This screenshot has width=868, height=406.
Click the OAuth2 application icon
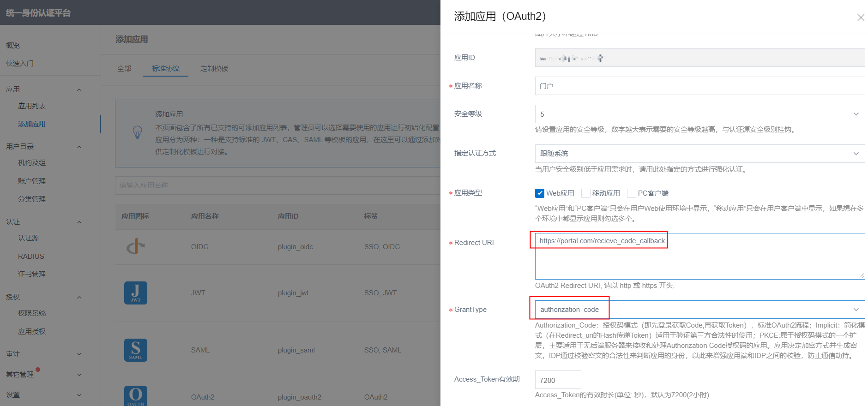pos(136,396)
